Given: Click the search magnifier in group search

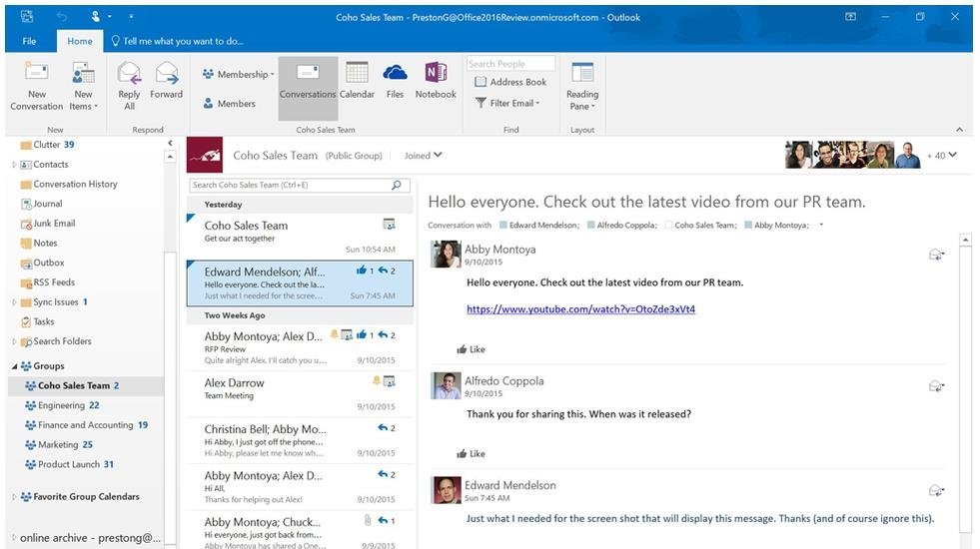Looking at the screenshot, I should 397,185.
